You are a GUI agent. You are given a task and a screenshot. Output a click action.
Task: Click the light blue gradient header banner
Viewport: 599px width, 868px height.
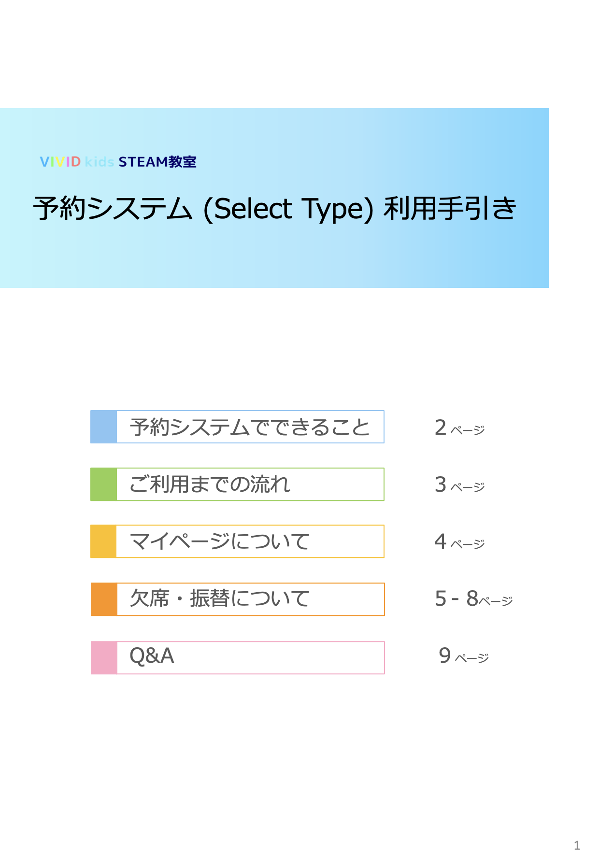point(274,198)
